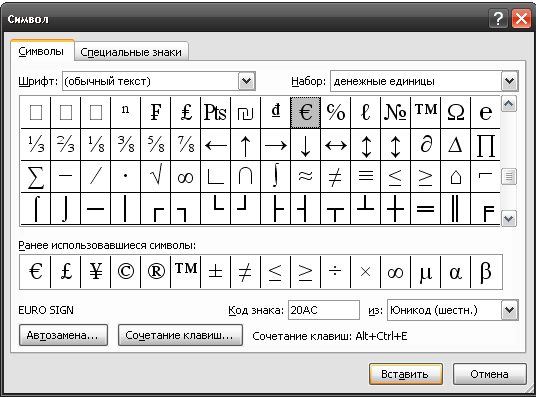Choose the script small l symbol
The height and width of the screenshot is (397, 536).
pyautogui.click(x=365, y=113)
